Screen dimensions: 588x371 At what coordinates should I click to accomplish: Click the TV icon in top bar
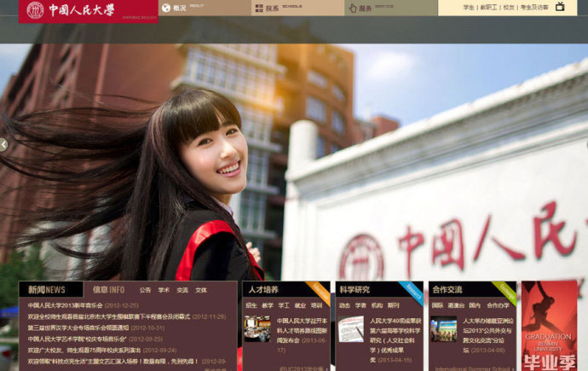tap(560, 6)
